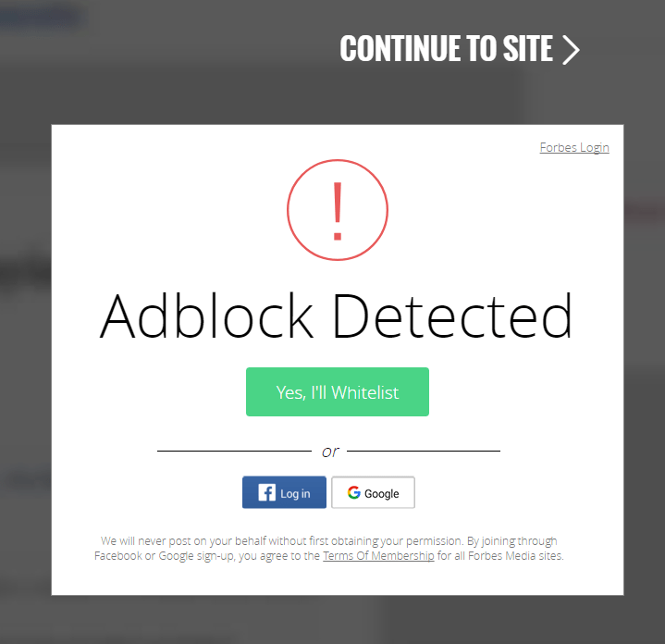This screenshot has width=665, height=644.
Task: Open the Forbes Login link
Action: [574, 147]
